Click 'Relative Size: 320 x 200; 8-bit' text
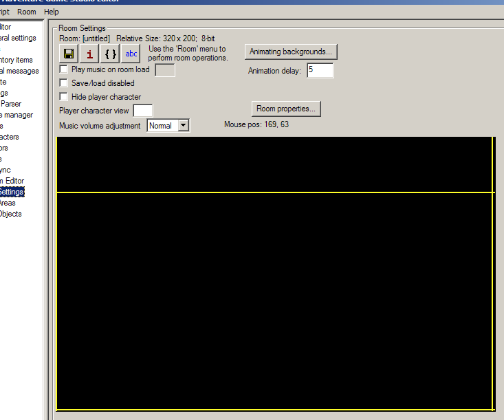 point(166,38)
